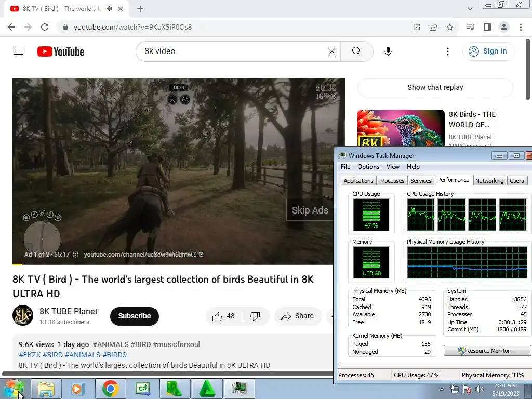Open YouTube settings three-dot menu

[447, 51]
